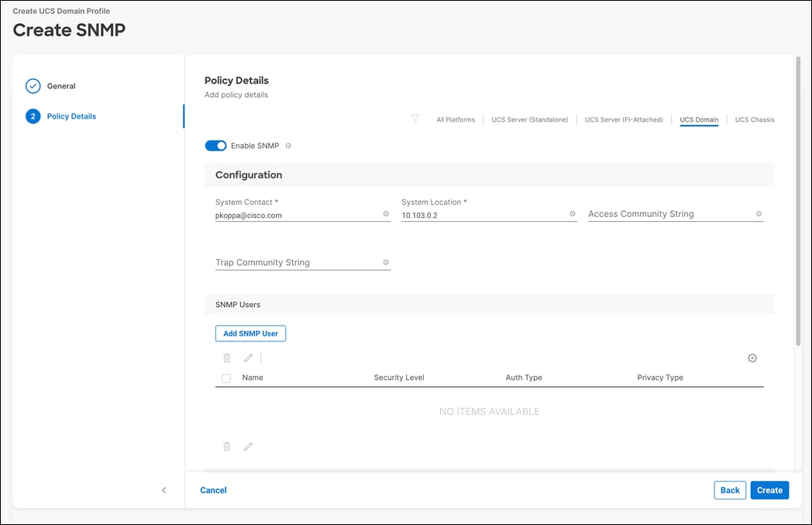Click the completed checkmark icon on General step

[x=33, y=85]
